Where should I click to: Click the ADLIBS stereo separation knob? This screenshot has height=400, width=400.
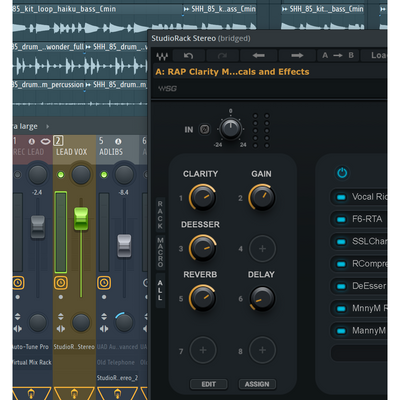(x=124, y=322)
